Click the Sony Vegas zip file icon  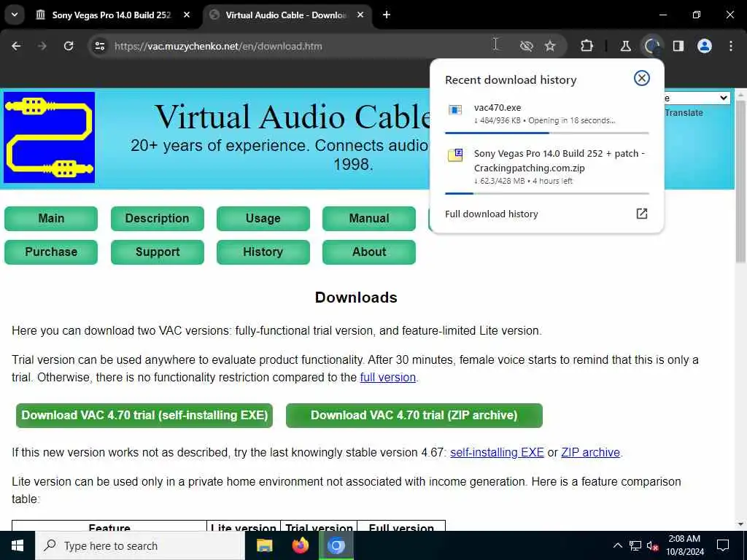(x=455, y=156)
